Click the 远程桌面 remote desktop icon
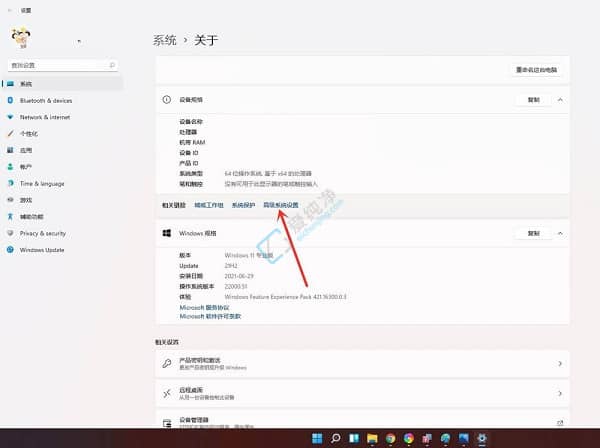600x448 pixels. click(x=167, y=393)
